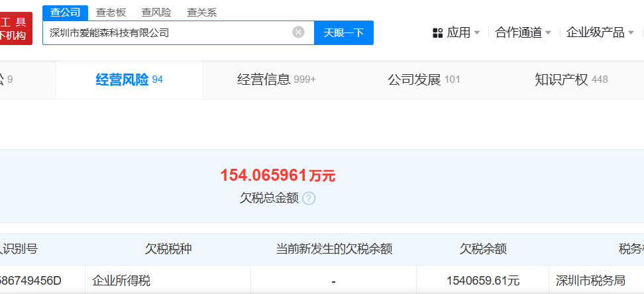Switch to the 查关系 tab

pyautogui.click(x=201, y=13)
